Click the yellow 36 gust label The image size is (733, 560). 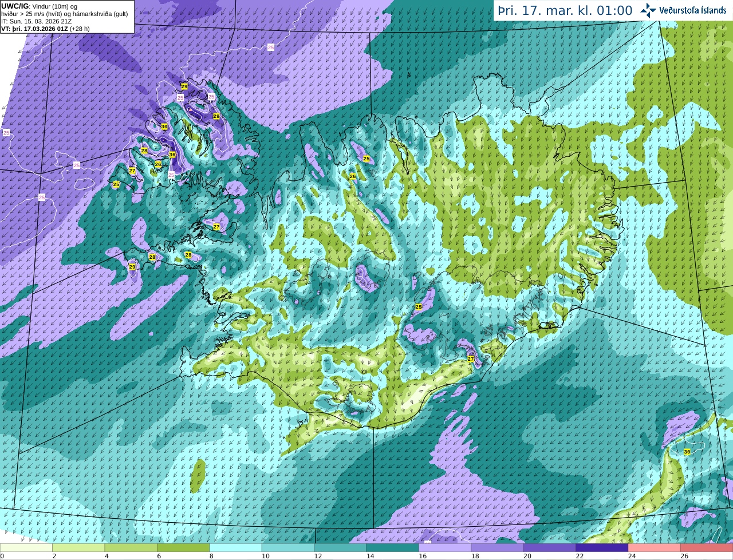coord(172,155)
